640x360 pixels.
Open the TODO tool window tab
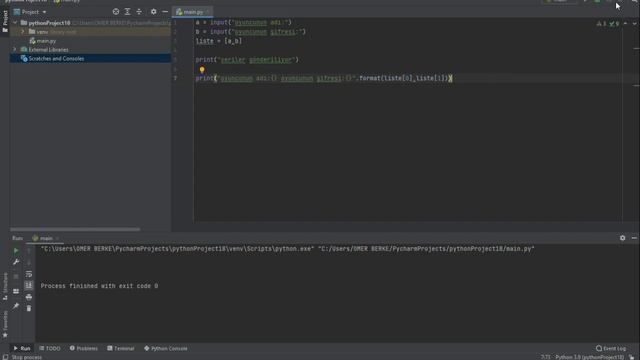point(50,348)
